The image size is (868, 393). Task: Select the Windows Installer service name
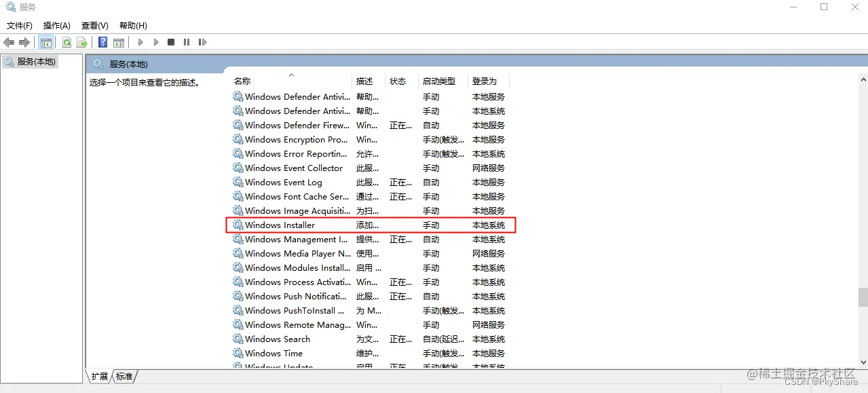click(280, 225)
